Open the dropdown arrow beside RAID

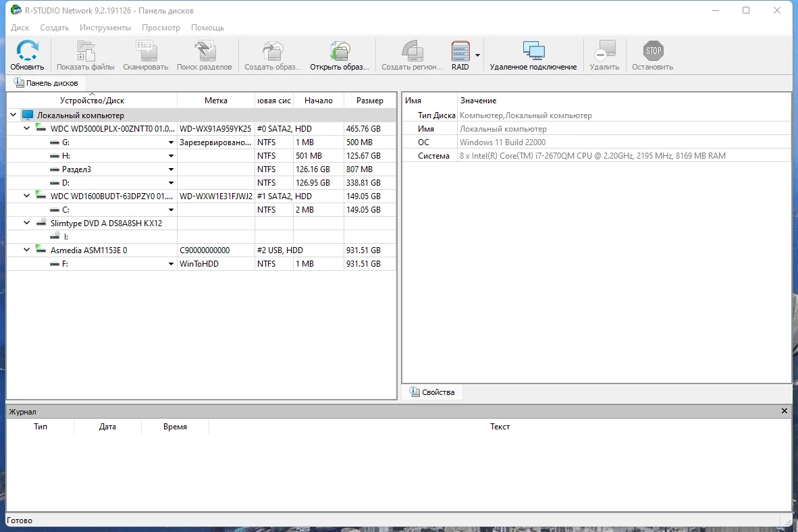click(x=477, y=55)
